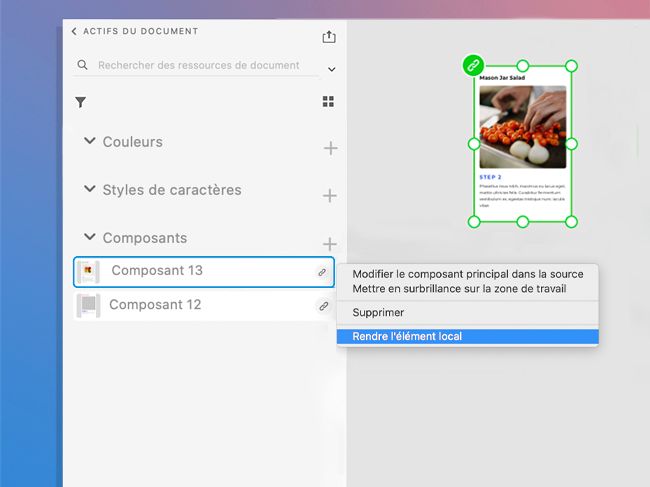This screenshot has height=487, width=650.
Task: Click the Composant 13 thumbnail
Action: [x=88, y=272]
